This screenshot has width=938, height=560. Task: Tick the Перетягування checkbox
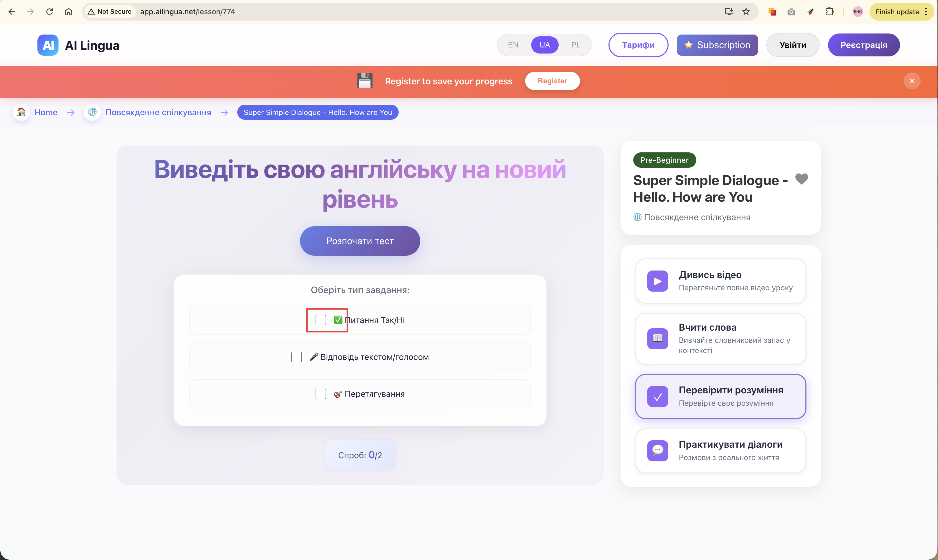coord(321,394)
